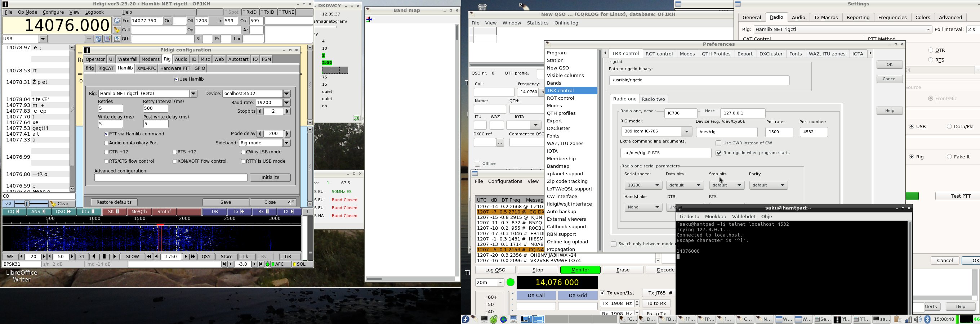Open the Op Mode menu in fldigi
The width and height of the screenshot is (980, 324).
(28, 12)
